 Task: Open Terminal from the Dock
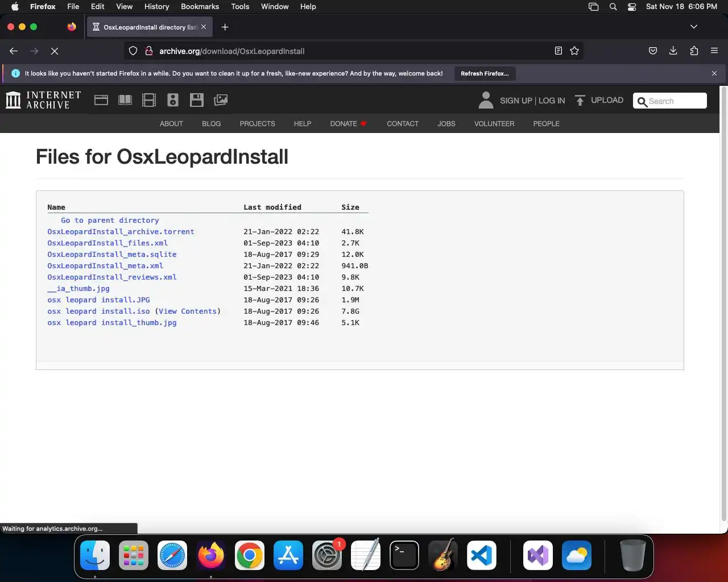[x=404, y=555]
